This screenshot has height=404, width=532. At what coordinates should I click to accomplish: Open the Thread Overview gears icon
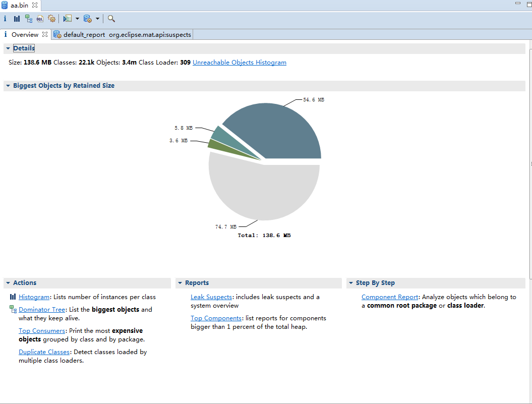click(x=51, y=19)
